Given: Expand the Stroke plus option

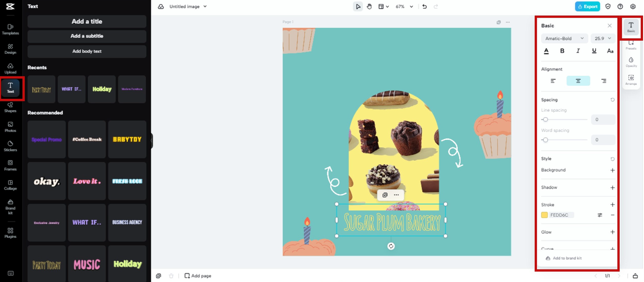Looking at the screenshot, I should (613, 205).
